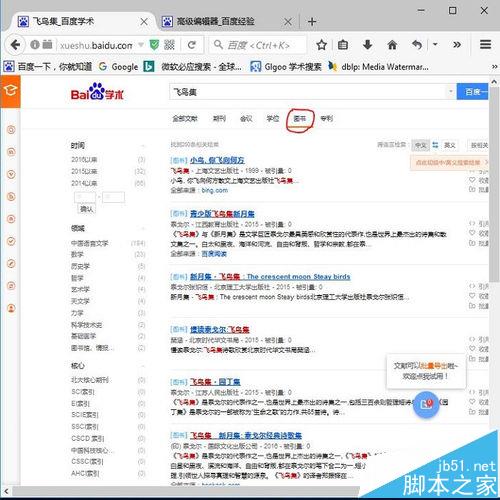Reload the page with the refresh icon

pos(192,45)
